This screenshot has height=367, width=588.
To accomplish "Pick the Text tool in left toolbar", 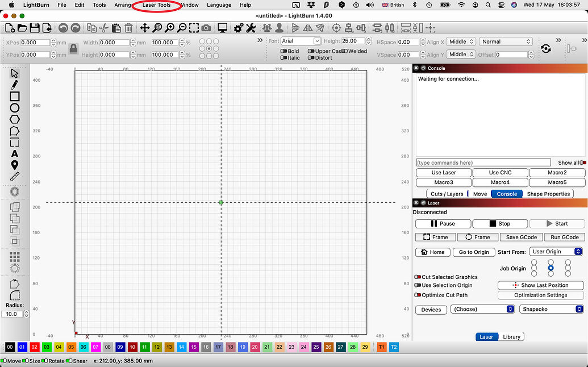I will tap(15, 153).
